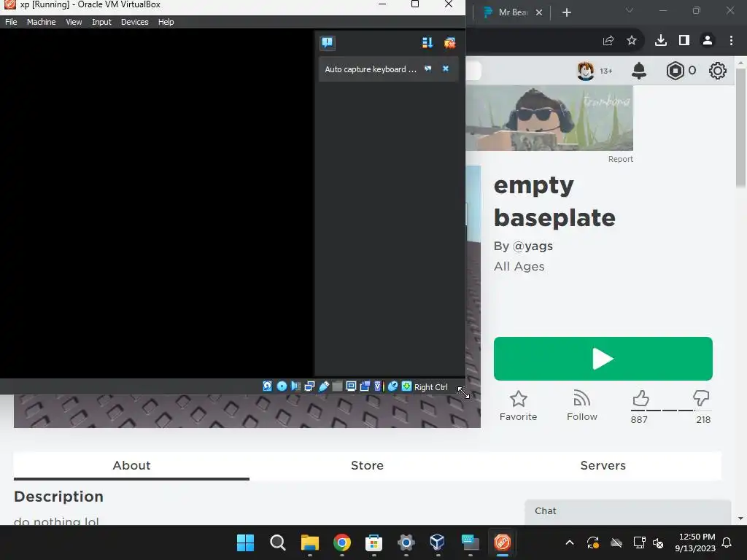Click the Right Ctrl host key label
This screenshot has height=560, width=747.
(x=430, y=387)
